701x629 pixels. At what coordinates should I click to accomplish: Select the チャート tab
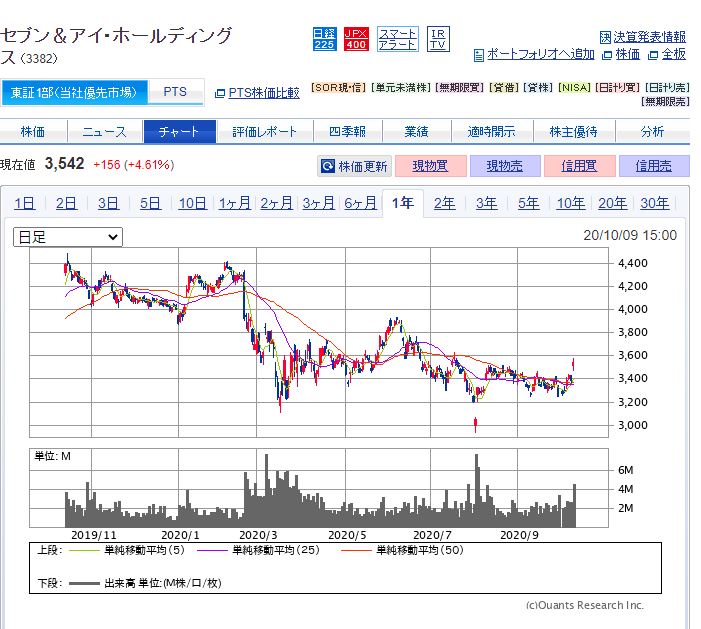180,131
